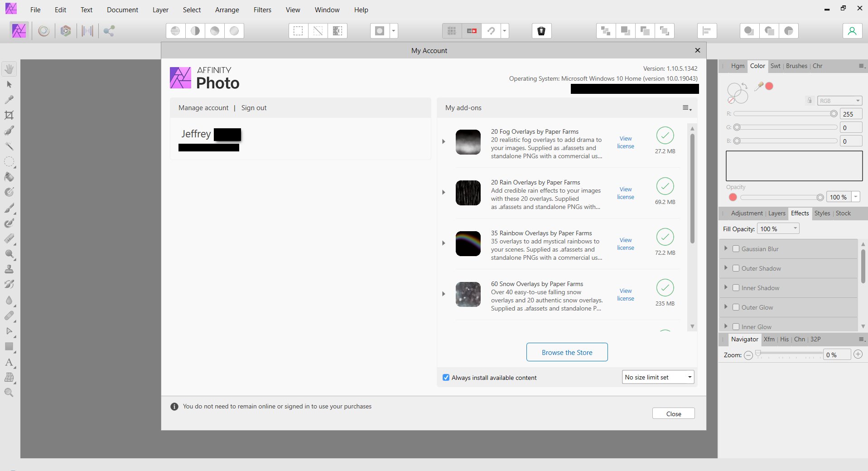Click the red (R) channel slider
The image size is (868, 471).
[786, 114]
